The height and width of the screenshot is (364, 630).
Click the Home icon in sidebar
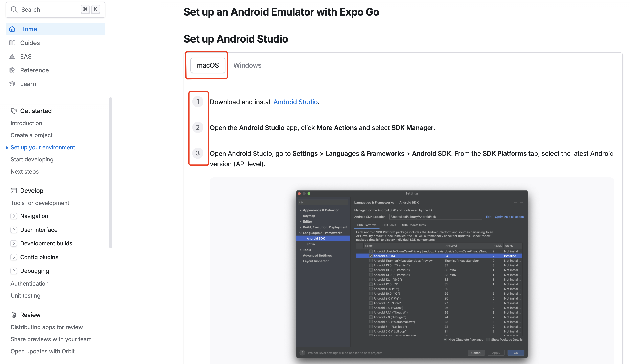click(x=12, y=29)
